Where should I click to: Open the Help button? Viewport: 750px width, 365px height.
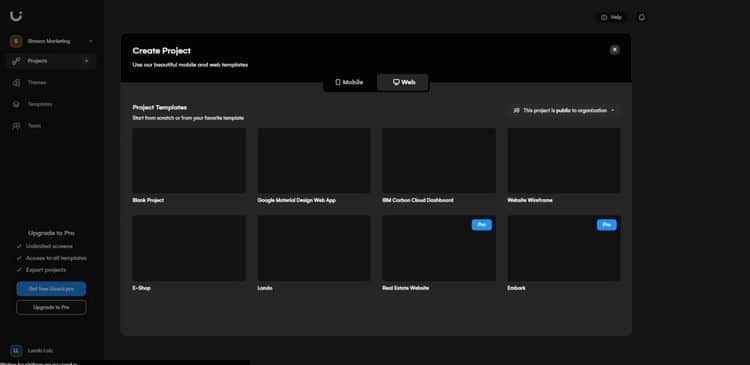611,17
